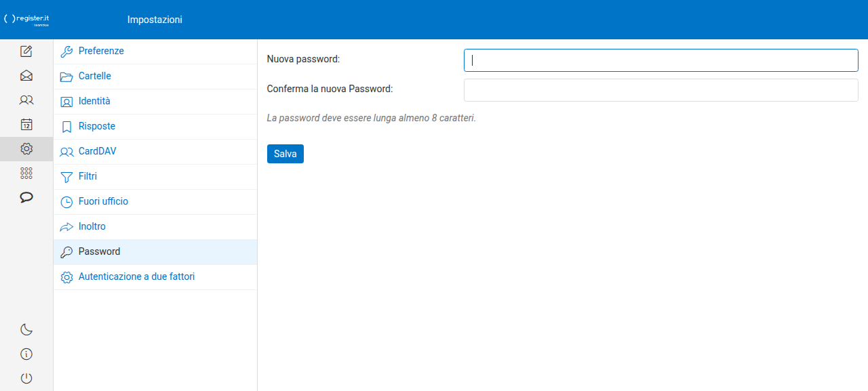Open the calendar icon

tap(26, 124)
